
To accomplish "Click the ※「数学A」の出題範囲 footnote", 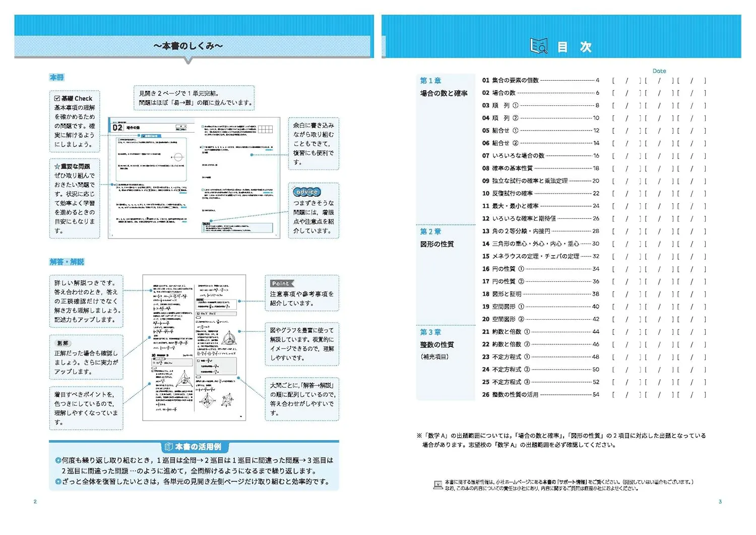I will (x=561, y=440).
